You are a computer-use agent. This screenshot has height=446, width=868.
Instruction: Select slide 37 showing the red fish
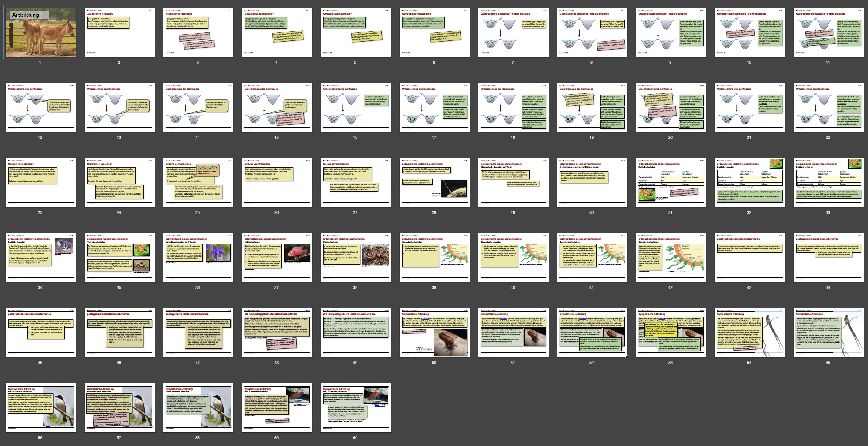[276, 257]
